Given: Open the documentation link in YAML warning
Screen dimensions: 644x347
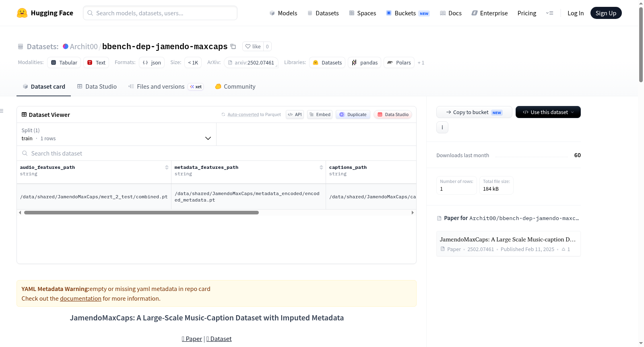Looking at the screenshot, I should (80, 299).
